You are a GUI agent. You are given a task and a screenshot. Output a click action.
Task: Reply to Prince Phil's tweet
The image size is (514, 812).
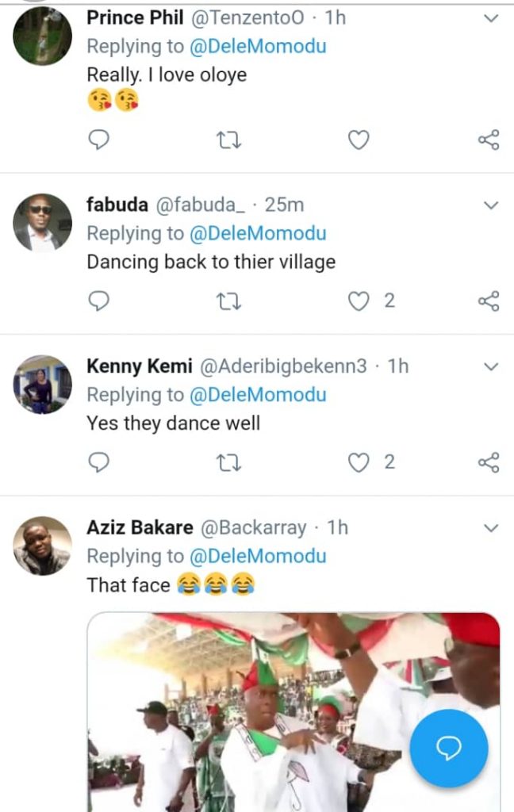(x=98, y=140)
